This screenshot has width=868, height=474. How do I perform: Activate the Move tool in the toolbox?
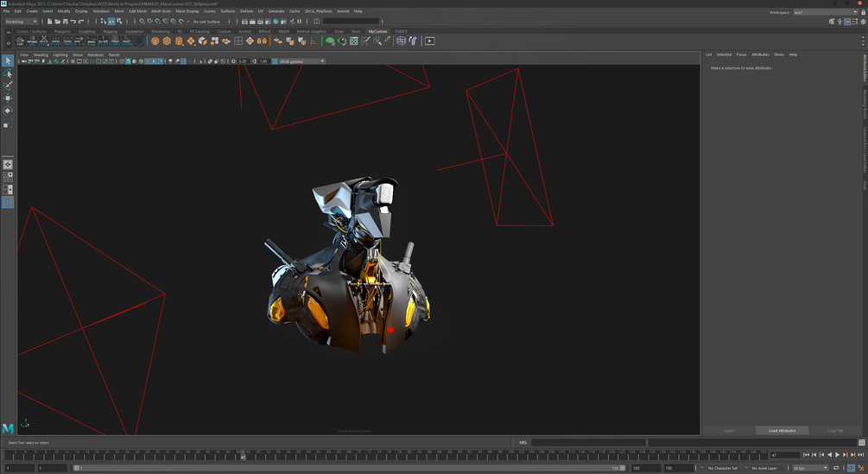click(x=8, y=98)
